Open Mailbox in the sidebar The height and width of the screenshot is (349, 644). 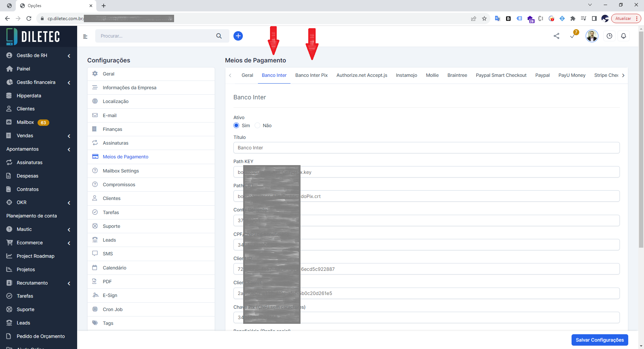coord(25,122)
